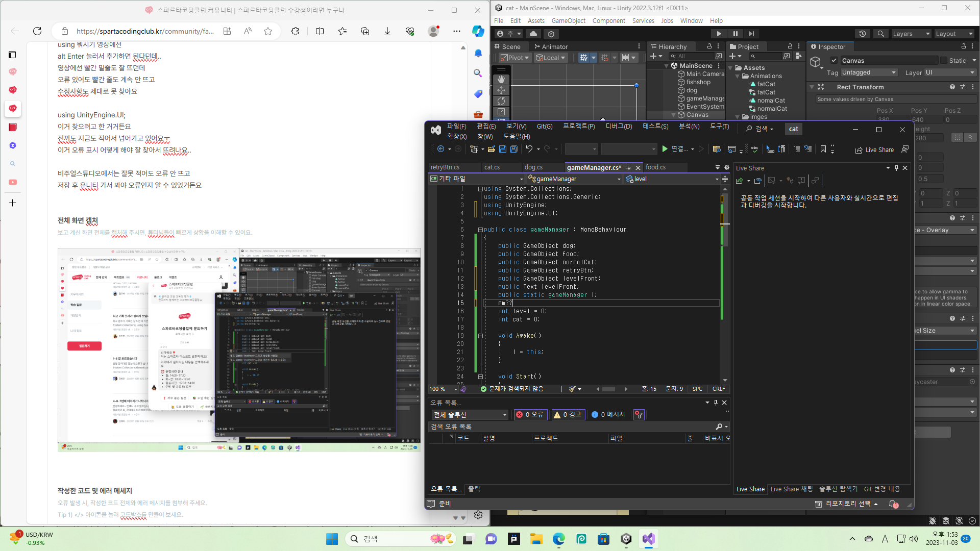
Task: Start debugging with green 연결 button
Action: tap(675, 149)
